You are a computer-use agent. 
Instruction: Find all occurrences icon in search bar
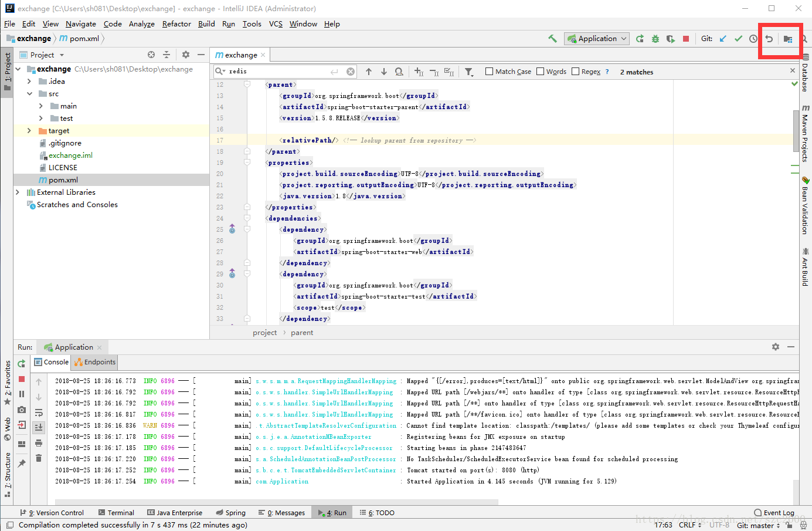[399, 72]
